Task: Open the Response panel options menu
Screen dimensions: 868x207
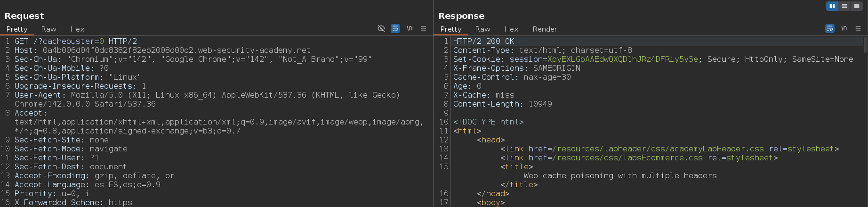Action: pos(858,29)
